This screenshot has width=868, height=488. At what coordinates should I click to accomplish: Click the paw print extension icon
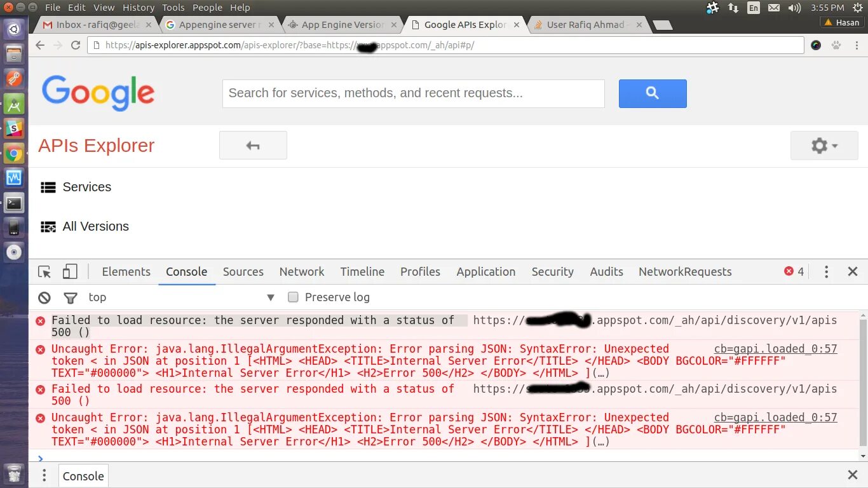click(x=836, y=45)
